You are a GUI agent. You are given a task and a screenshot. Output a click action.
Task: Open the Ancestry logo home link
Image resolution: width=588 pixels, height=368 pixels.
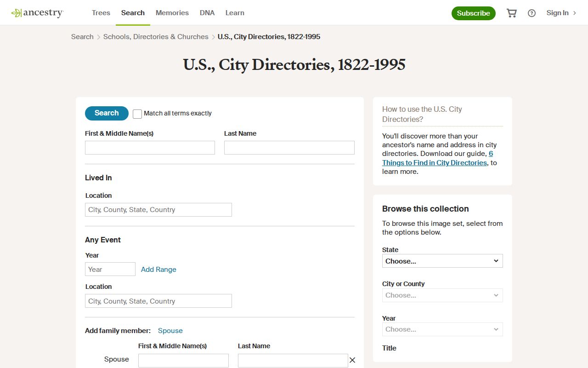37,13
